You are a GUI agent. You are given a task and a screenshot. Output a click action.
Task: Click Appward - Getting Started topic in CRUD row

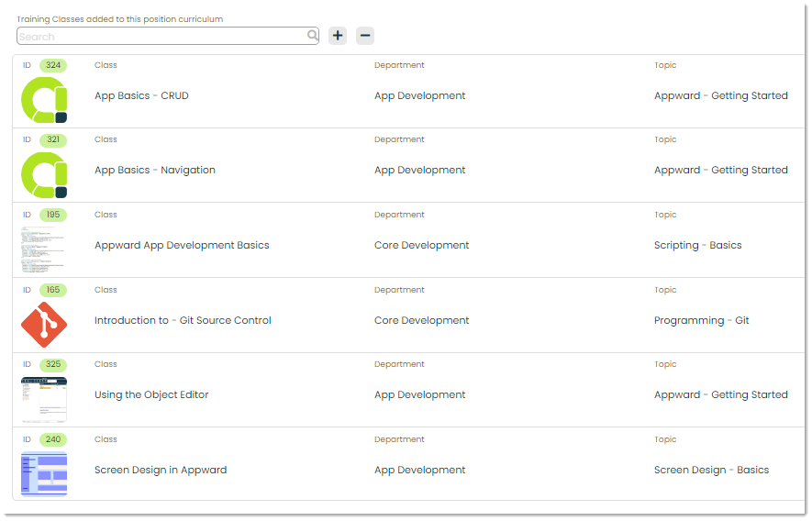coord(721,95)
